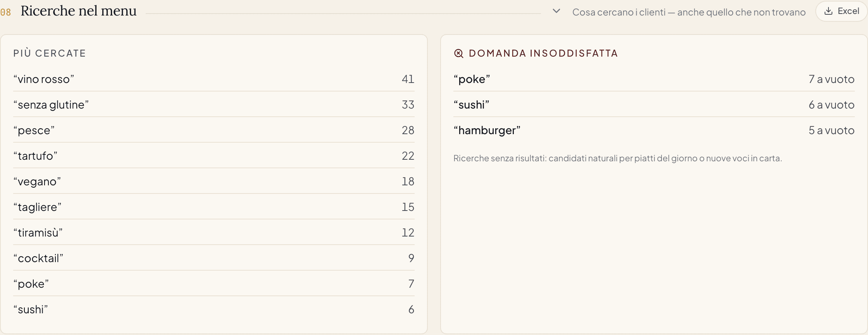Select the "tiramisù" search entry
The image size is (868, 335).
click(x=38, y=233)
